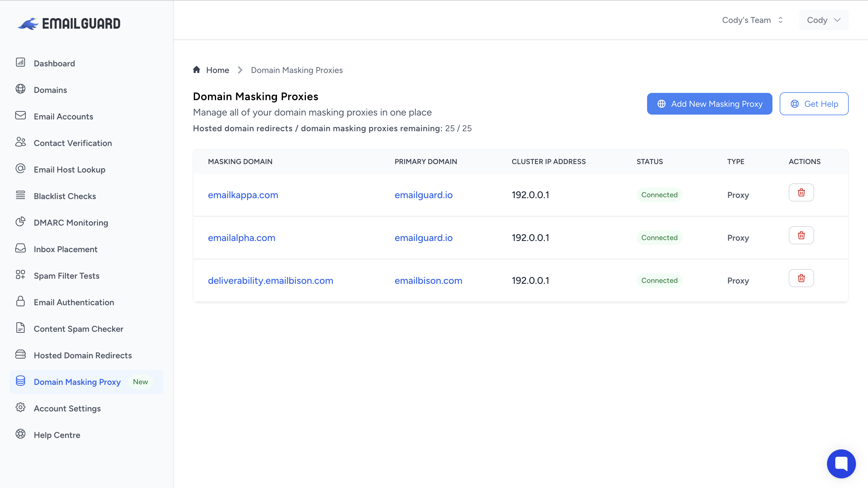868x488 pixels.
Task: Click the Email Authentication sidebar icon
Action: pyautogui.click(x=20, y=302)
